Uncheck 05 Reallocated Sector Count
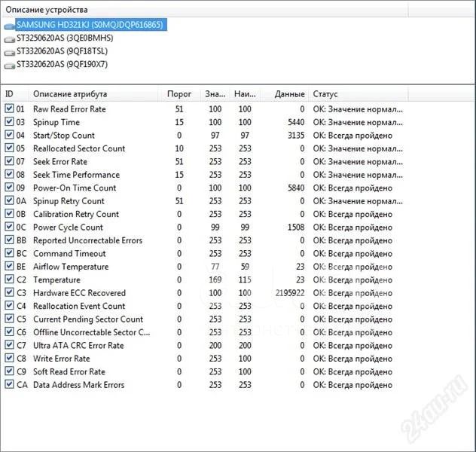 pos(9,148)
